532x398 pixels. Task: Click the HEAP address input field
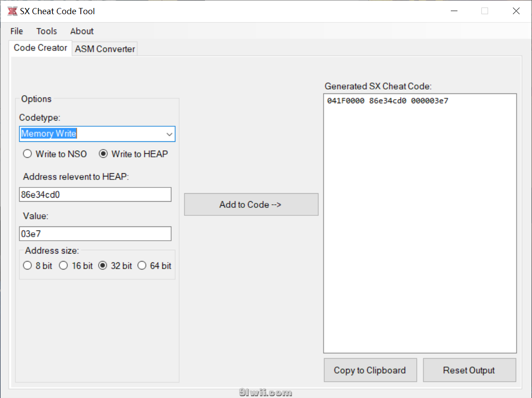[95, 194]
